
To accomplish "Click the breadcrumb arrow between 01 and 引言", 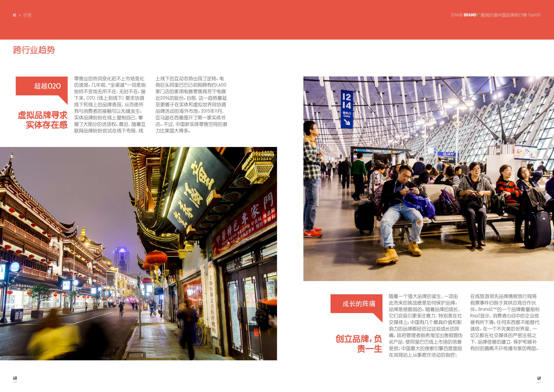I will click(20, 15).
